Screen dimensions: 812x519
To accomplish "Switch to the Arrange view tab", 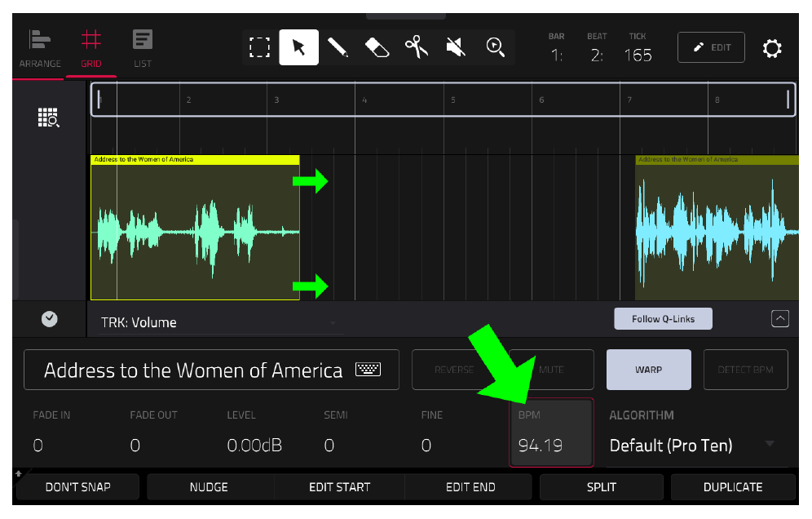I will point(40,49).
